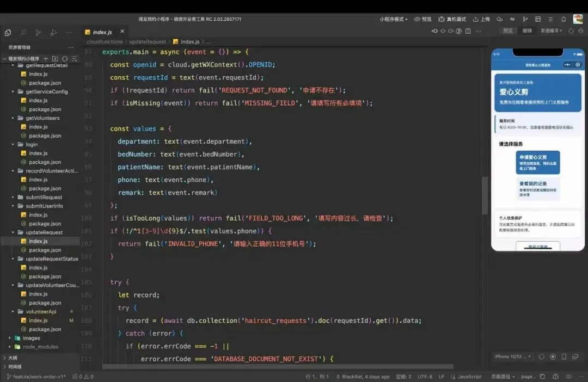Click the detach simulator window icon
The width and height of the screenshot is (588, 382).
click(575, 356)
